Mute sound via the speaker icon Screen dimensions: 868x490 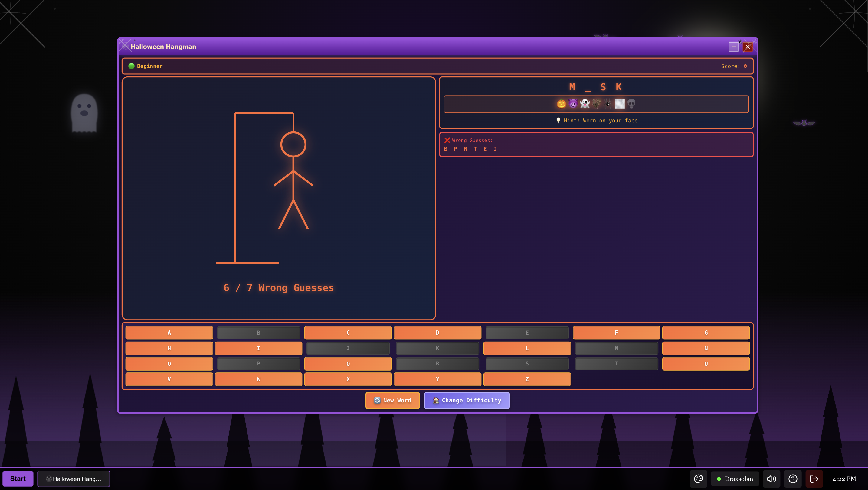771,479
